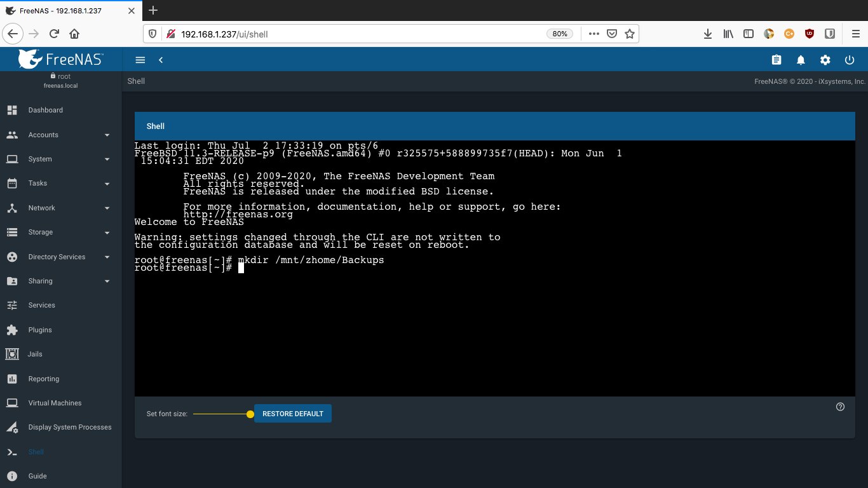Viewport: 868px width, 488px height.
Task: Click the Tasks calendar icon
Action: click(12, 183)
